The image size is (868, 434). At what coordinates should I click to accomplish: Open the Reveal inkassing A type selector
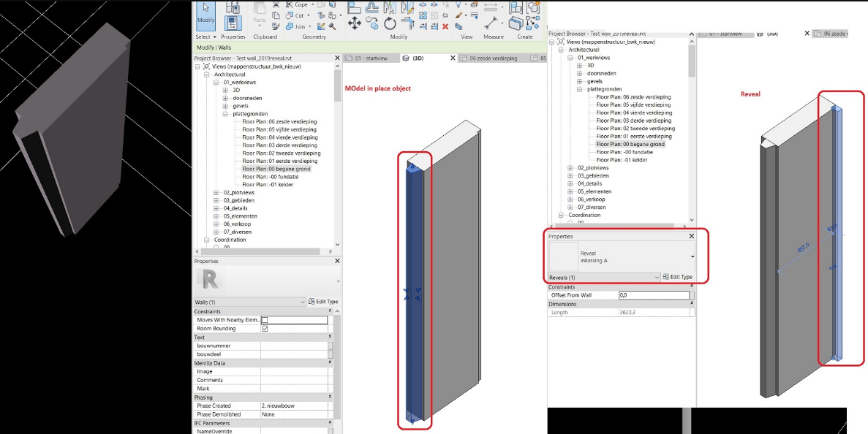[621, 256]
